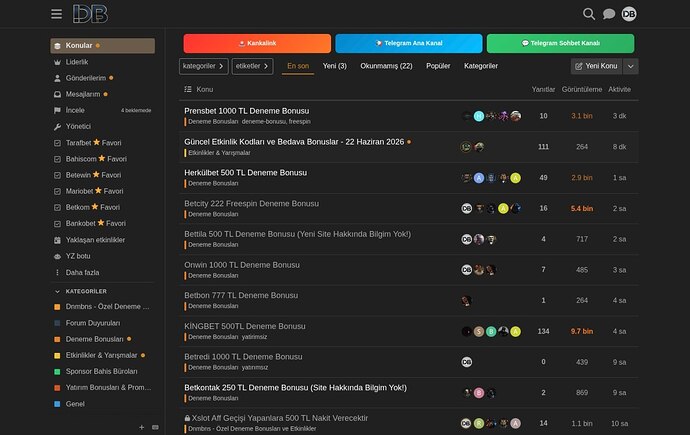
Task: Open KİNGBET 500TL Deneme Bonusu topic
Action: click(x=245, y=326)
